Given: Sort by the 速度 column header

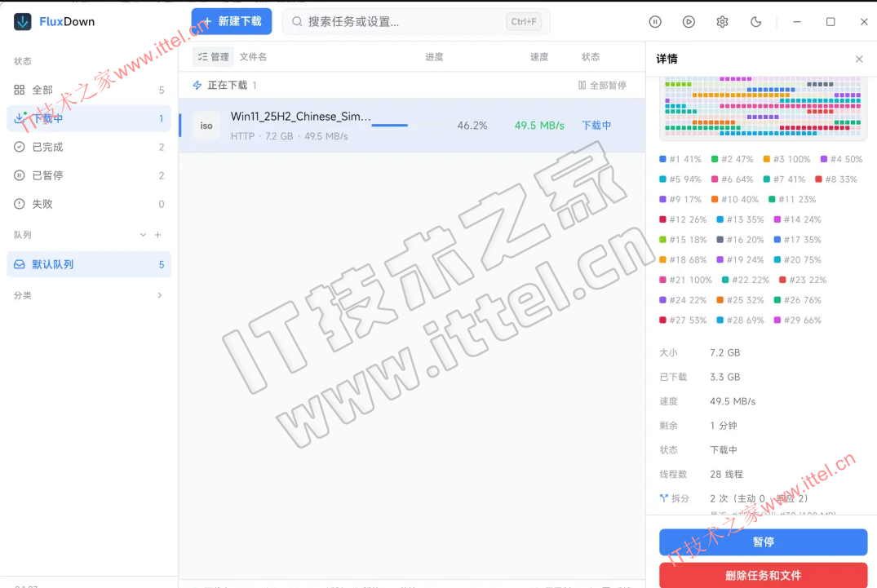Looking at the screenshot, I should point(539,56).
